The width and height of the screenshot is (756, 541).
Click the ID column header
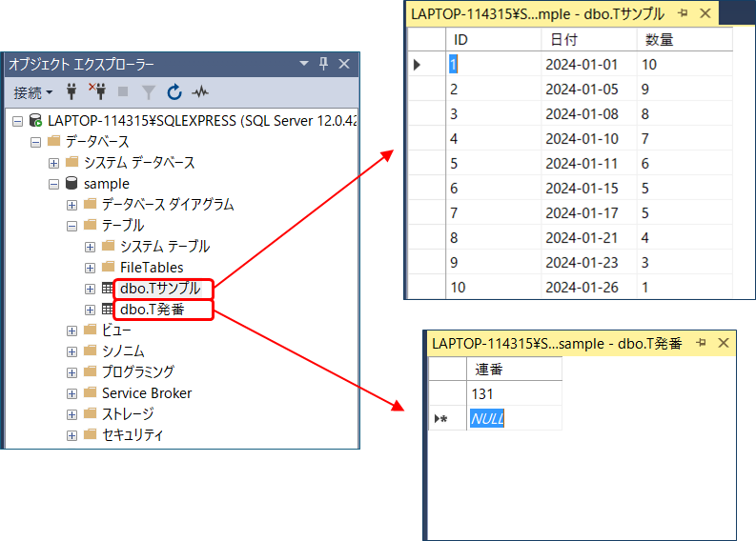pyautogui.click(x=493, y=39)
